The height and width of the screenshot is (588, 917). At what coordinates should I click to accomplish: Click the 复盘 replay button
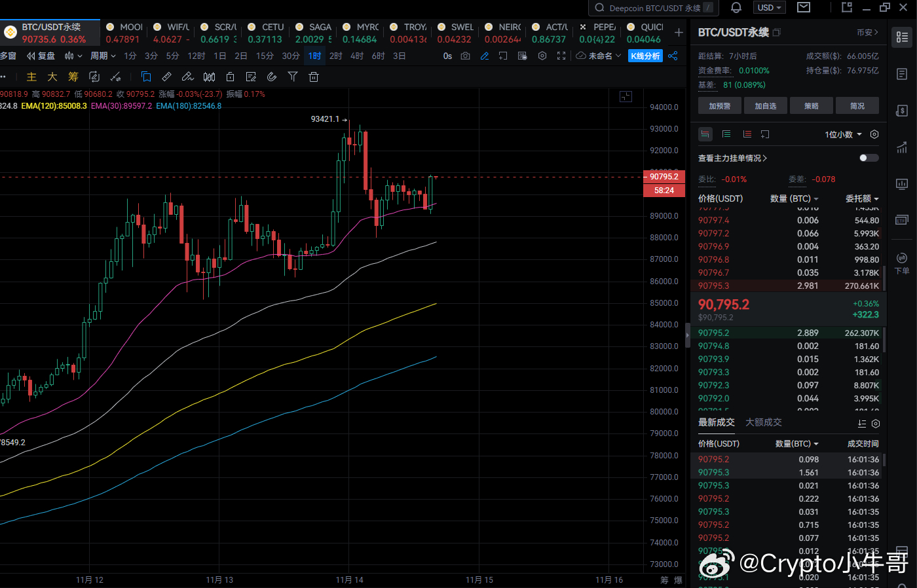[41, 56]
